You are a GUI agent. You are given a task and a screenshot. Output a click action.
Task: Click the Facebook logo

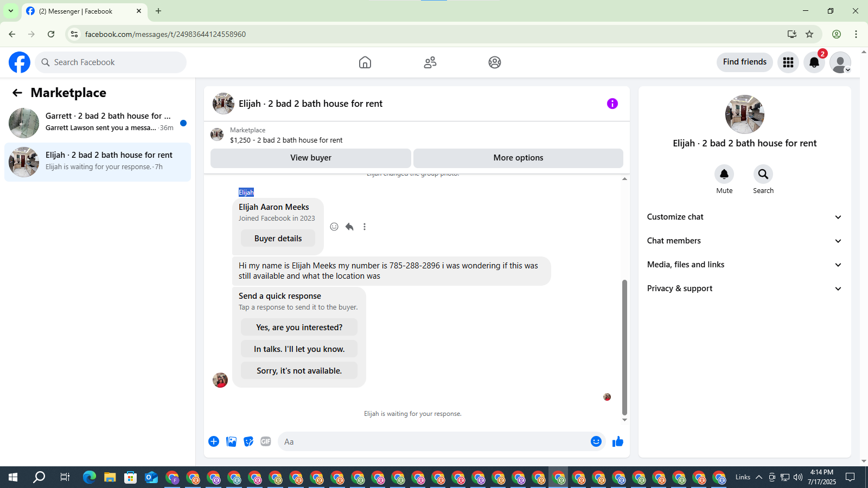(x=20, y=62)
